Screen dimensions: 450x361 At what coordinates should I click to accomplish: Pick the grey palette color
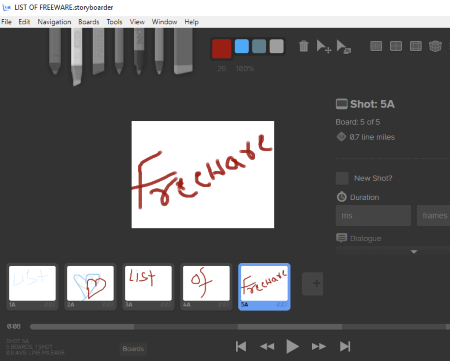pos(276,46)
